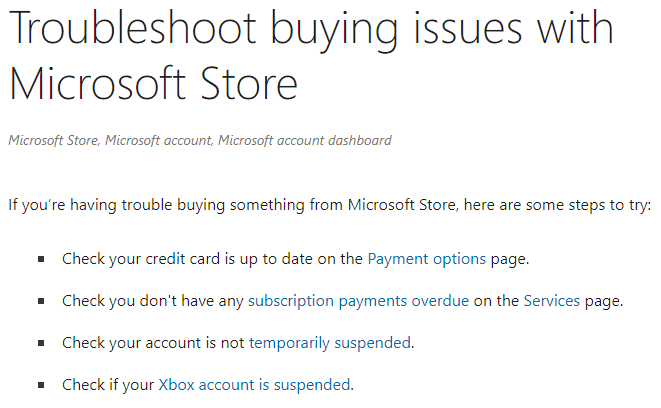The width and height of the screenshot is (661, 408).
Task: Click the words buying issues with in heading
Action: pyautogui.click(x=442, y=30)
